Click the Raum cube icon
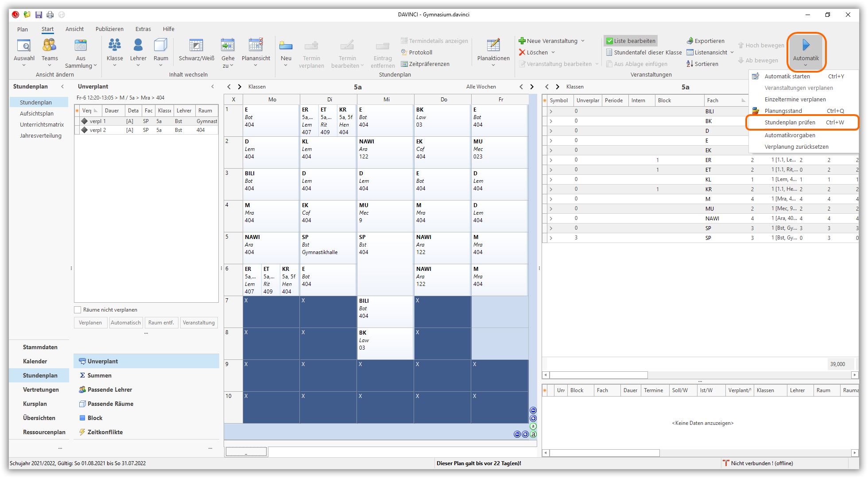 click(161, 46)
